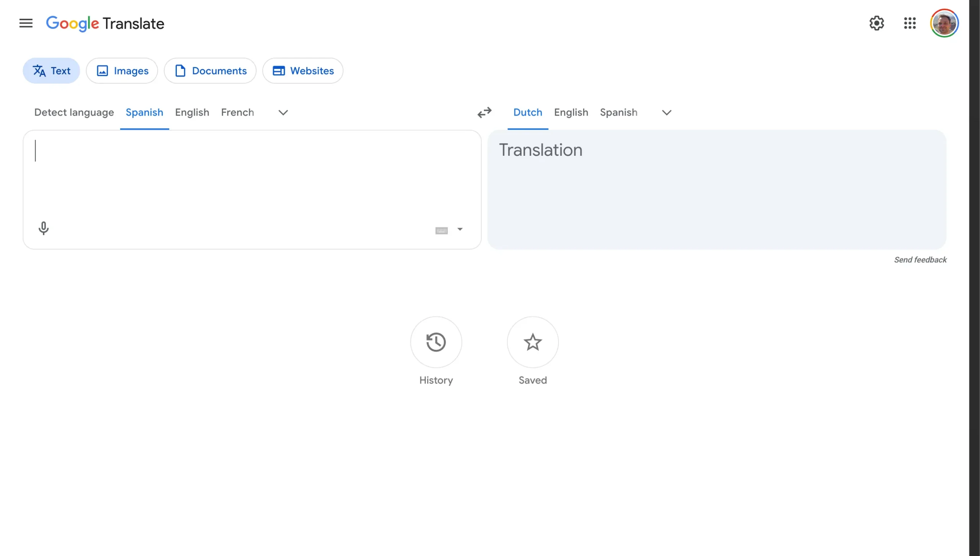Switch to Text translation mode

(51, 71)
